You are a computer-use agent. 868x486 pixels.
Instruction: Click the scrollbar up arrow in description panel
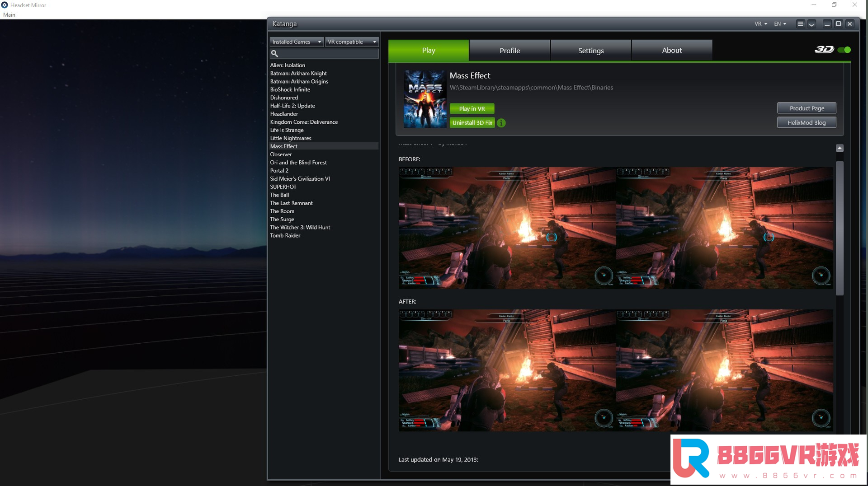click(840, 148)
